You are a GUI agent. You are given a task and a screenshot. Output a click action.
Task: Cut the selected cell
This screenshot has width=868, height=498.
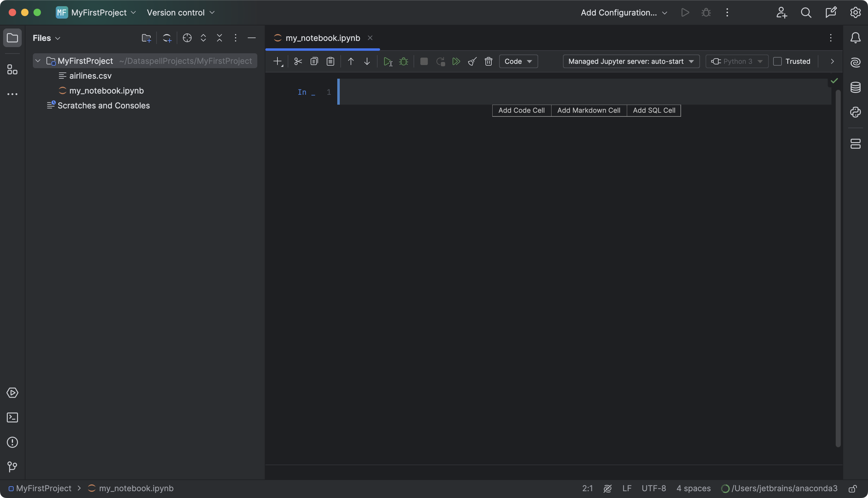click(x=298, y=61)
